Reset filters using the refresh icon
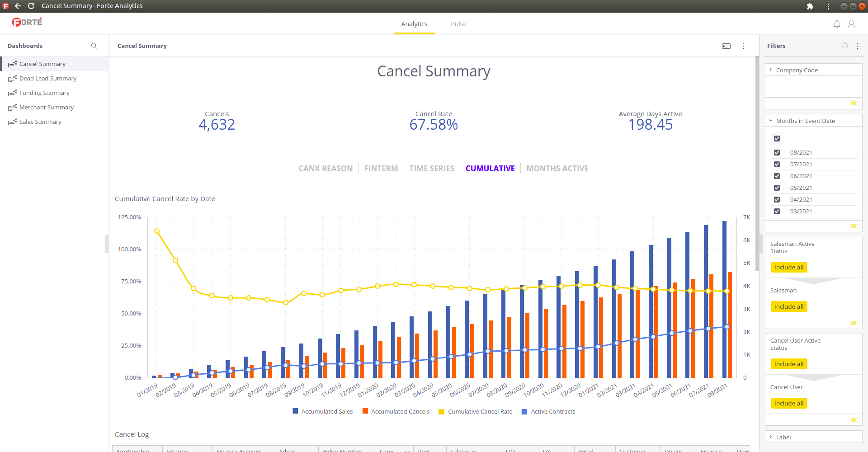This screenshot has width=868, height=452. point(844,46)
